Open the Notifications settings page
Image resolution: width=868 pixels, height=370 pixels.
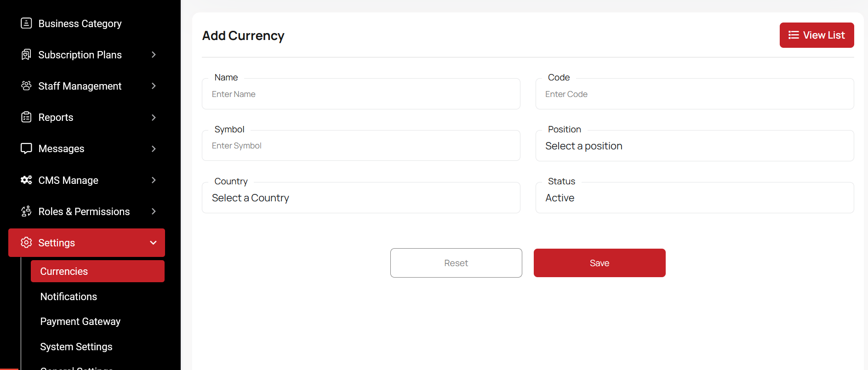click(69, 296)
